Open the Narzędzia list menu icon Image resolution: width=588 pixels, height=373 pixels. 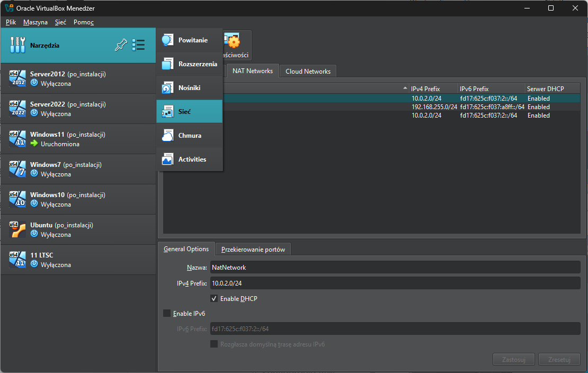coord(138,45)
